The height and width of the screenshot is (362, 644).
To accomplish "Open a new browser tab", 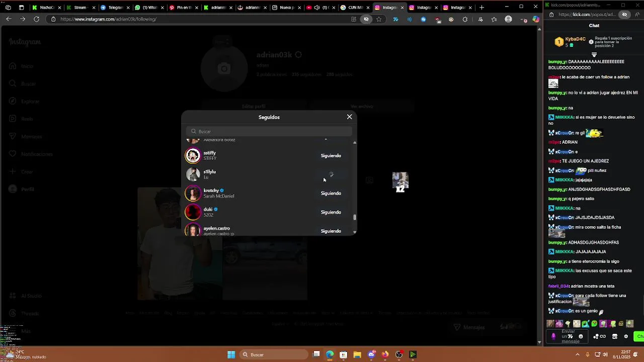I will pos(481,8).
